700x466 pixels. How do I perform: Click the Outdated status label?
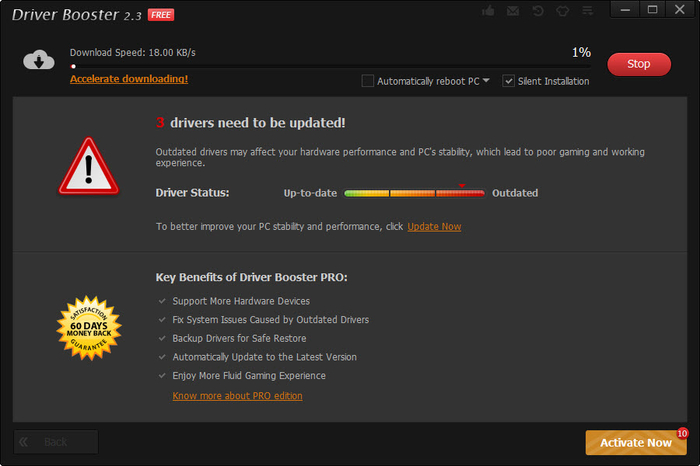click(x=515, y=193)
